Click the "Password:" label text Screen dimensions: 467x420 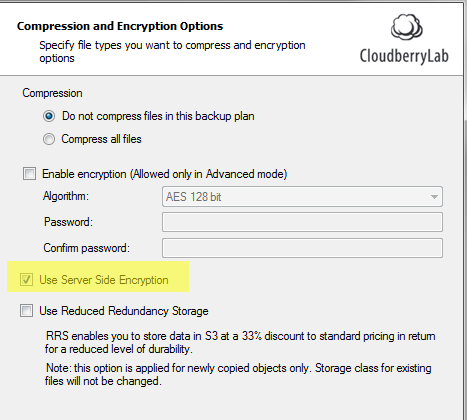[68, 222]
